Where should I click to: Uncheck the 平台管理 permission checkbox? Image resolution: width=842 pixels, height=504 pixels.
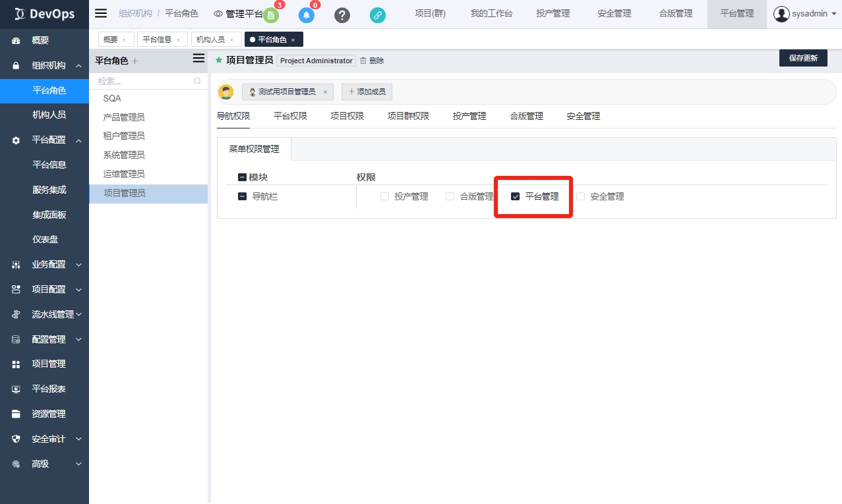[516, 196]
